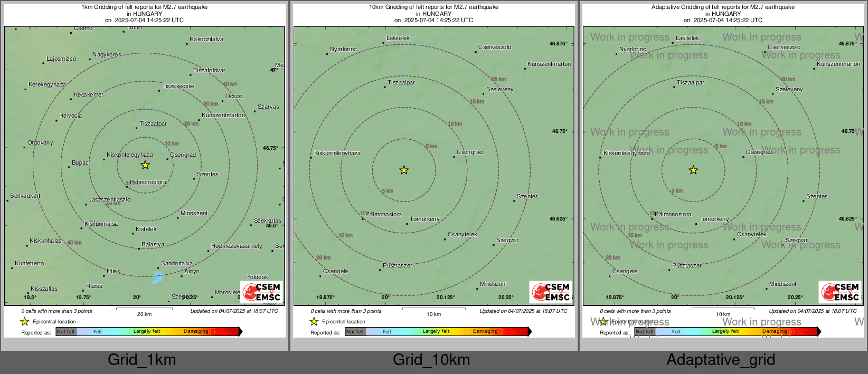Click 'Jaszszentlaszlo' on the Grid_1km map

pos(109,200)
